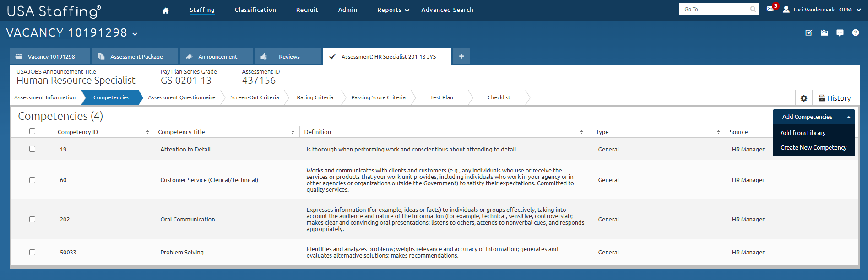The height and width of the screenshot is (280, 868).
Task: Click the search magnifier in Go To
Action: pos(753,9)
